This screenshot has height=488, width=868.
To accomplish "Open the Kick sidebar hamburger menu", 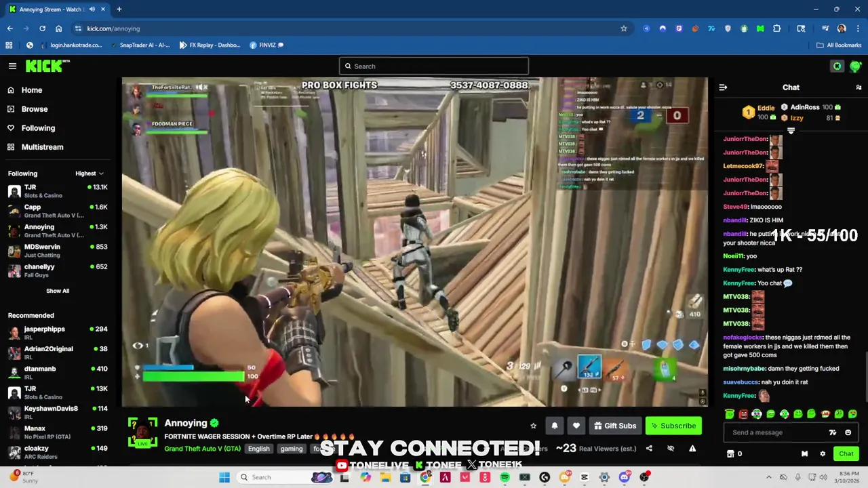I will pyautogui.click(x=12, y=66).
